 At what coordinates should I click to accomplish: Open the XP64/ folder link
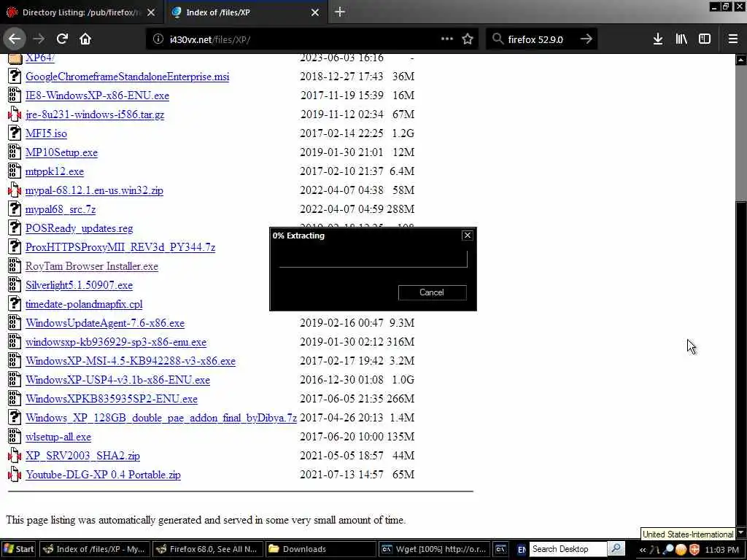40,58
